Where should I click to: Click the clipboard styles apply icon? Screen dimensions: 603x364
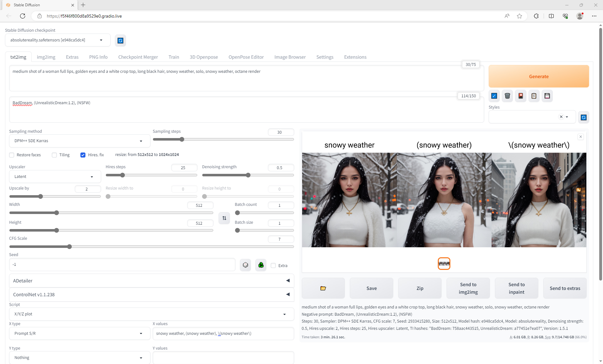pyautogui.click(x=534, y=96)
